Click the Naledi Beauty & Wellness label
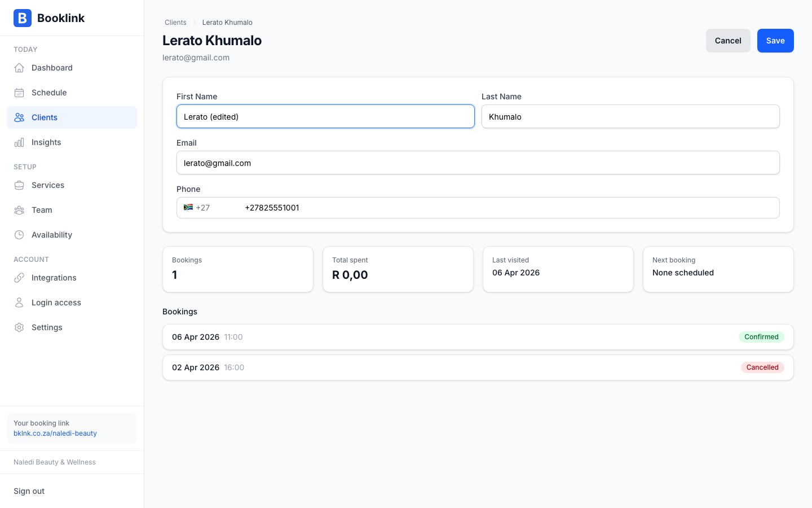The image size is (812, 508). (55, 462)
